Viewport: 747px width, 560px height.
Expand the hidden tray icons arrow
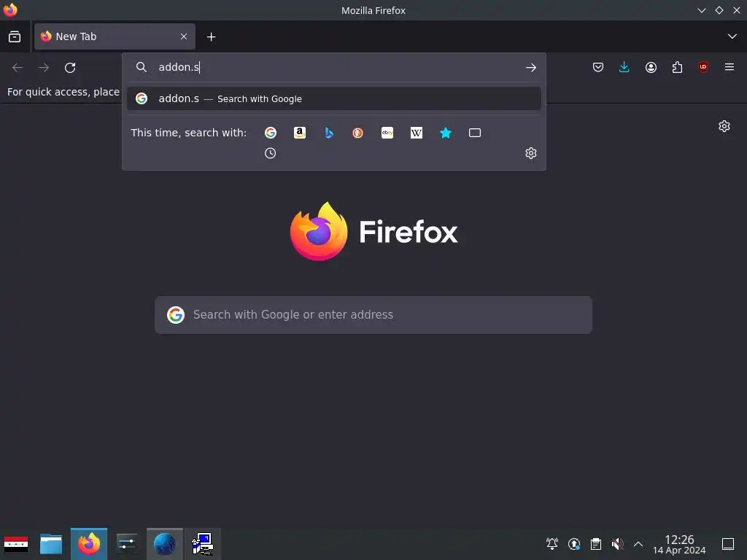pyautogui.click(x=638, y=544)
